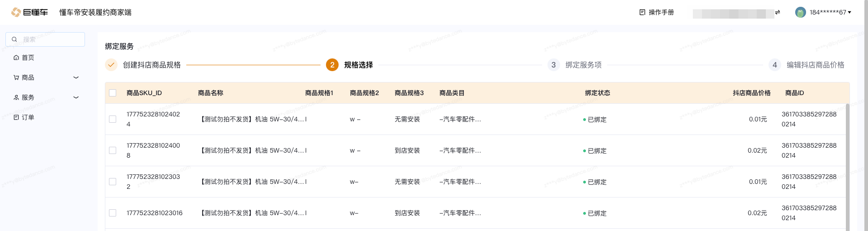868x231 pixels.
Task: Open step 4 编辑抖店商品价格
Action: (815, 65)
